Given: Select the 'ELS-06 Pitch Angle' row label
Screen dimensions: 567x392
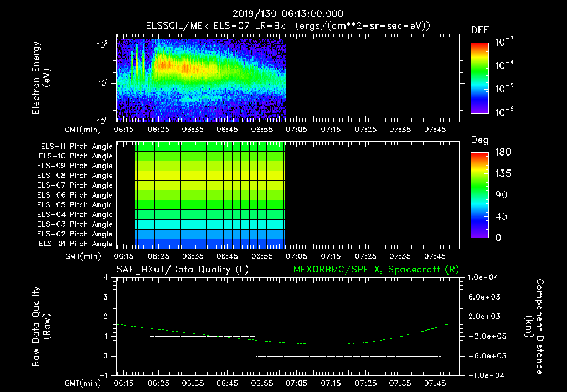Looking at the screenshot, I should pyautogui.click(x=75, y=195).
